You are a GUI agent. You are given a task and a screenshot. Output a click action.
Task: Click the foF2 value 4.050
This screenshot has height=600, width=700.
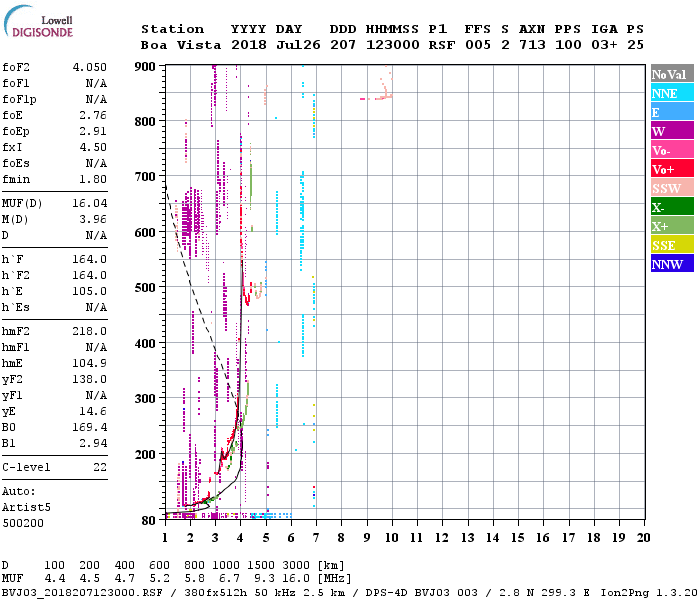[x=90, y=67]
